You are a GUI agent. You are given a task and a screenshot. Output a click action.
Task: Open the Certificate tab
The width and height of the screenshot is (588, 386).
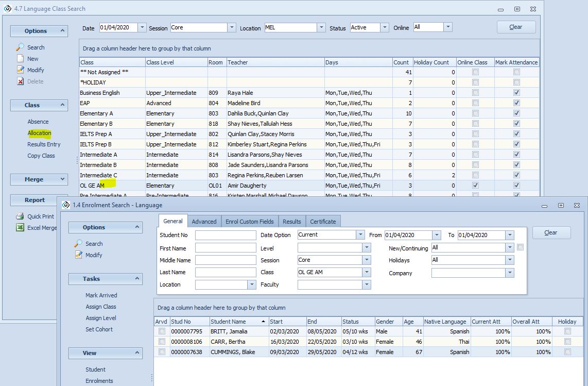click(323, 222)
